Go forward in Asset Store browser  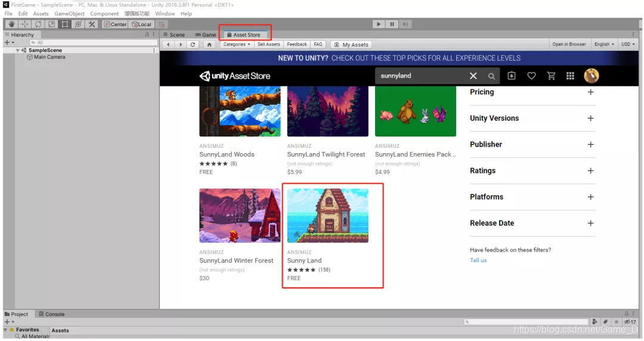[x=181, y=44]
